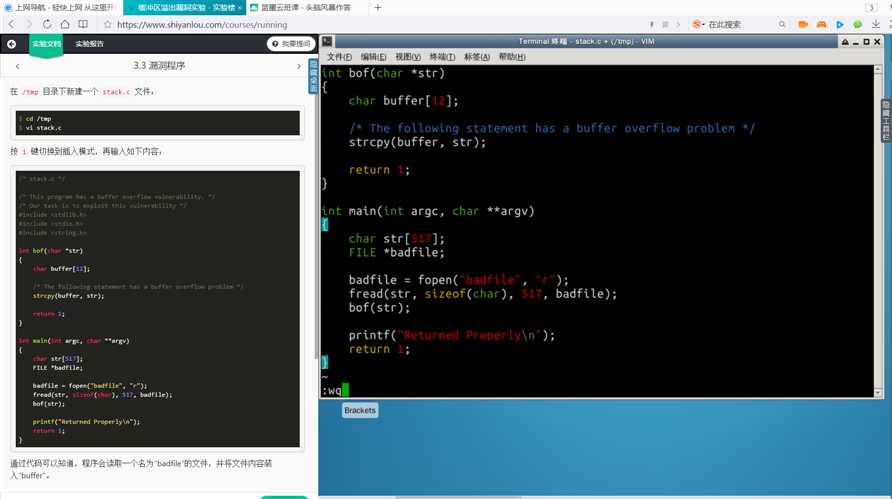Reload the page with the refresh icon
The height and width of the screenshot is (499, 892).
pos(47,24)
